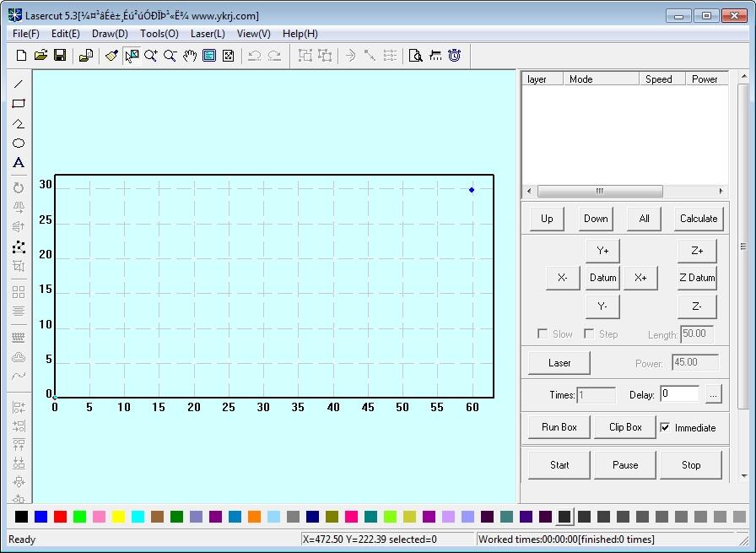Viewport: 756px width, 553px height.
Task: Enable the Slow movement checkbox
Action: coord(543,333)
